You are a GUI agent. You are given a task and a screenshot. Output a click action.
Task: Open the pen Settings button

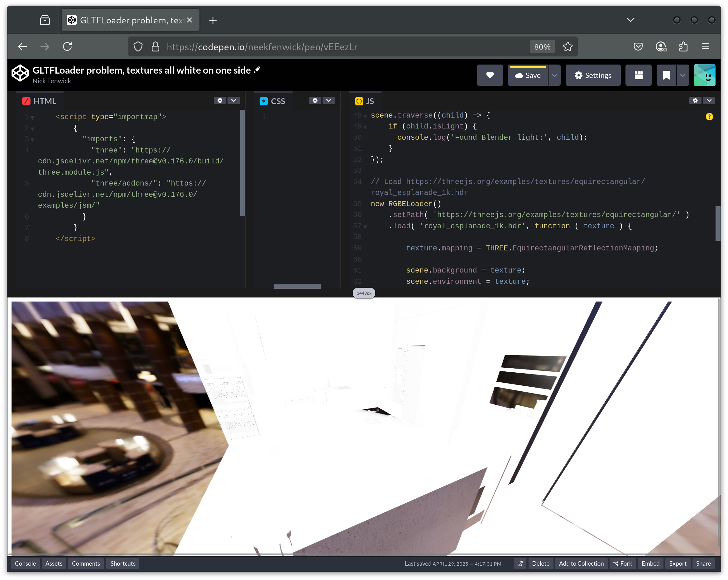593,75
